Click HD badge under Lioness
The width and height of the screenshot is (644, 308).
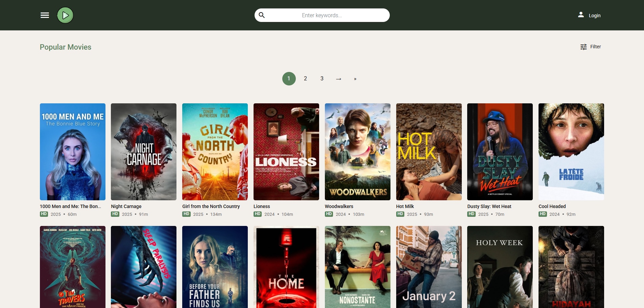[258, 214]
